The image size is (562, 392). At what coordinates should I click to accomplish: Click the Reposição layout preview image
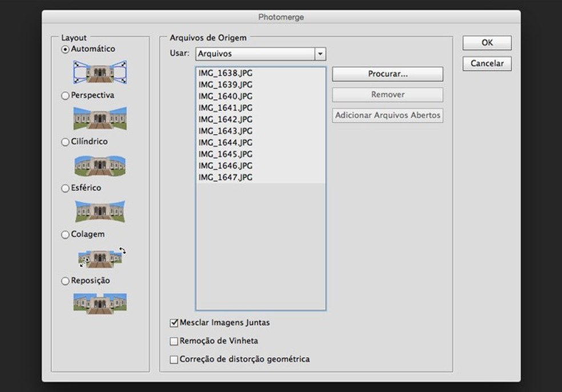point(100,304)
